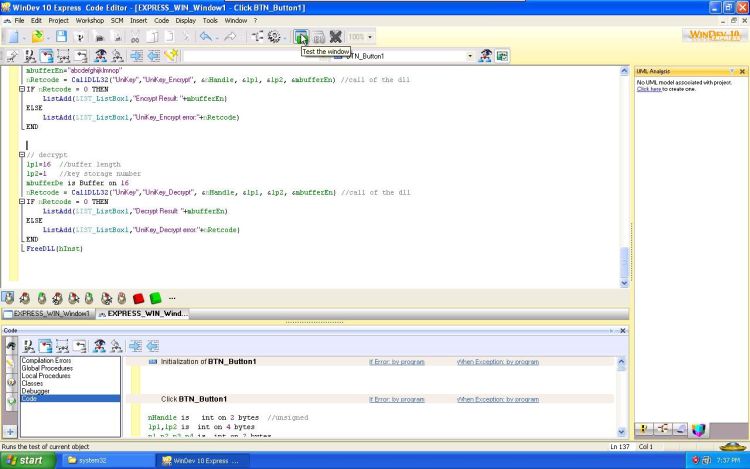
Task: Click the 'Click here' link in UML pane
Action: [649, 89]
